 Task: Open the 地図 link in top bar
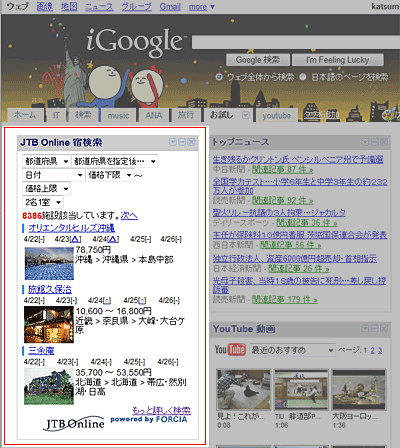pos(69,7)
